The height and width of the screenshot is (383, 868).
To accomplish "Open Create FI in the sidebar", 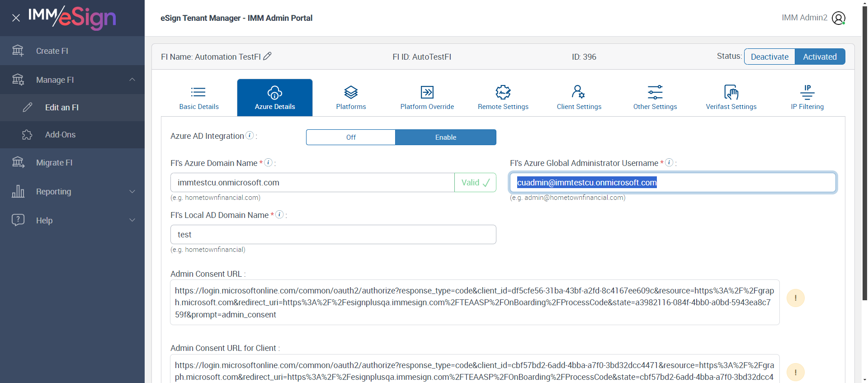I will click(x=72, y=51).
